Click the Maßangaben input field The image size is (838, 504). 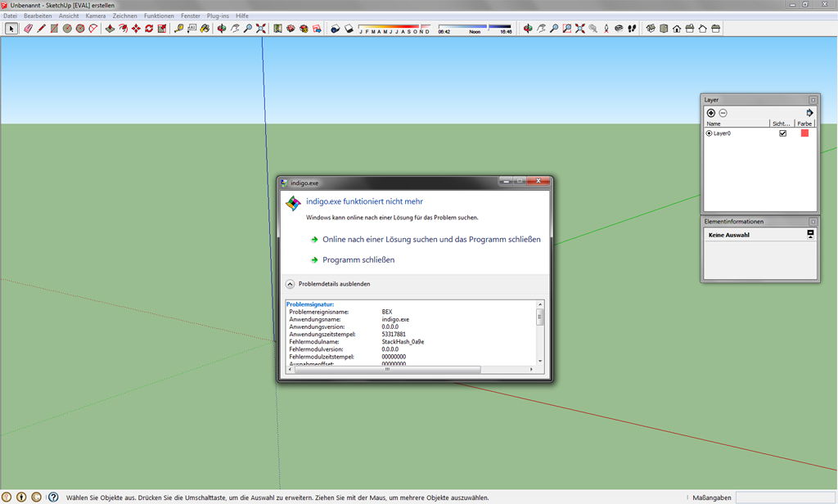783,497
